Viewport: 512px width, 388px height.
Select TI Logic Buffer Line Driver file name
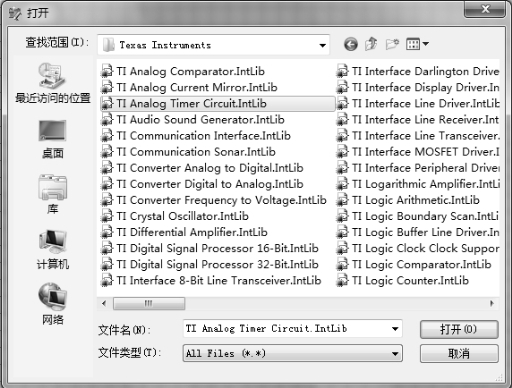click(426, 232)
